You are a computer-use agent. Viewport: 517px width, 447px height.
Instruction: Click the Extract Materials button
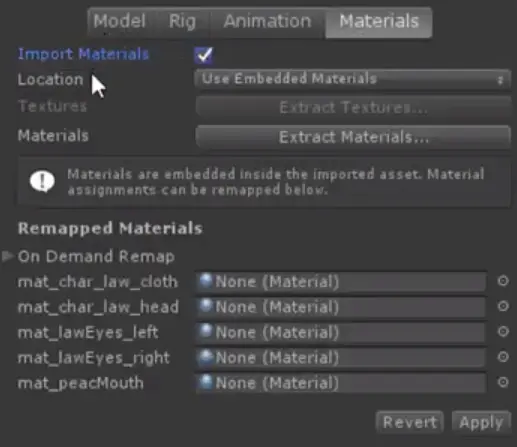coord(353,137)
